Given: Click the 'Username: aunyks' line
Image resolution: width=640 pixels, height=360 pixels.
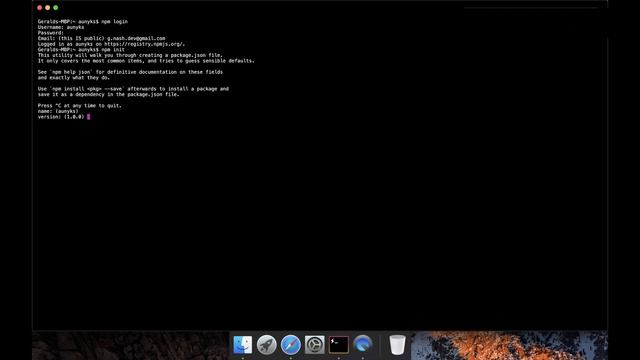Looking at the screenshot, I should click(61, 27).
